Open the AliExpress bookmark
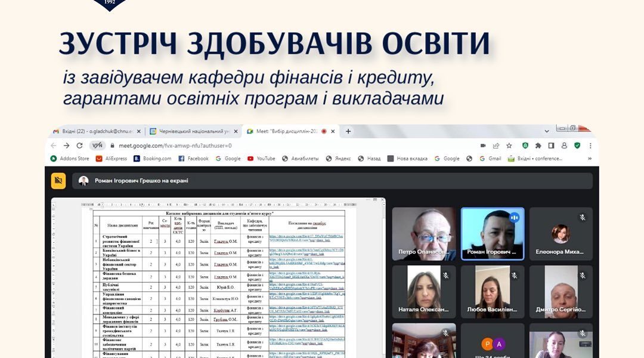The width and height of the screenshot is (644, 358). 112,158
